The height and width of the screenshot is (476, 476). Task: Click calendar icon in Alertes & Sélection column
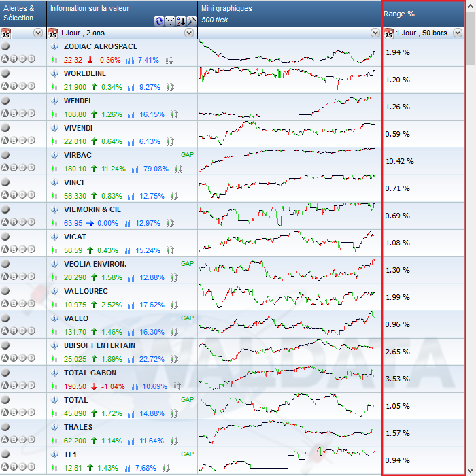click(5, 33)
